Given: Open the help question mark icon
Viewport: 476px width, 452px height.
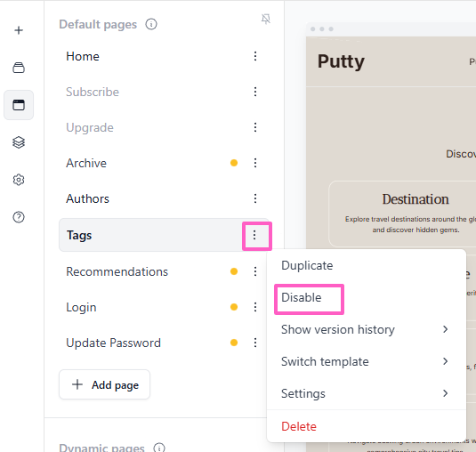Looking at the screenshot, I should (19, 217).
